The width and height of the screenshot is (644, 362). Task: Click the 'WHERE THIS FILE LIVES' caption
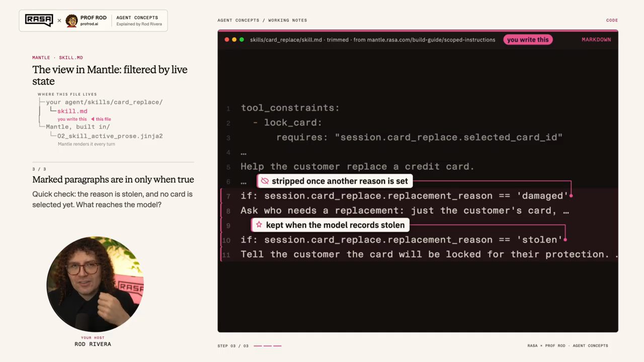point(67,94)
